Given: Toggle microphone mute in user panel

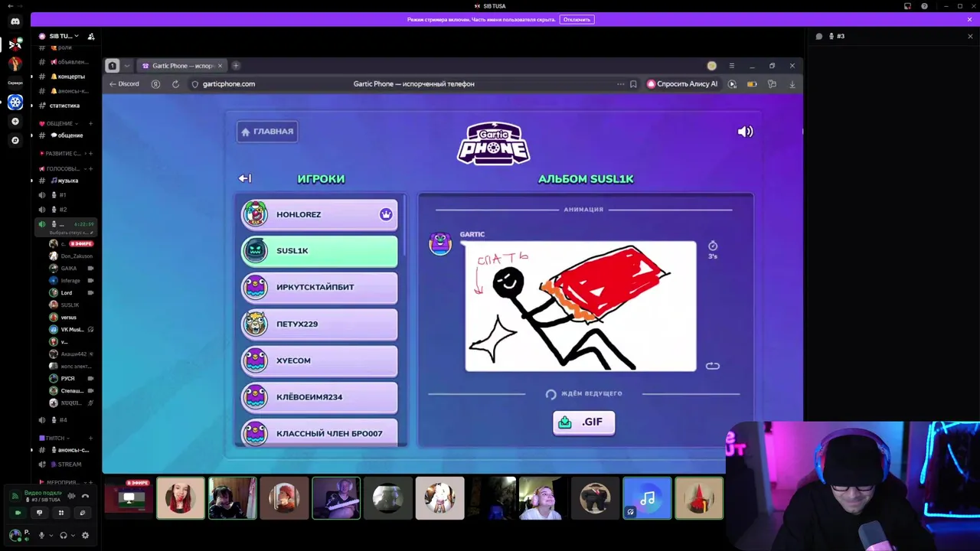Looking at the screenshot, I should (41, 535).
